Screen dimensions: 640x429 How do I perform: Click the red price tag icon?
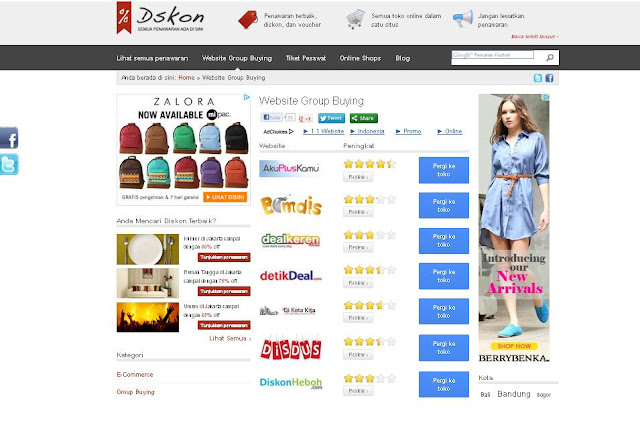(248, 20)
